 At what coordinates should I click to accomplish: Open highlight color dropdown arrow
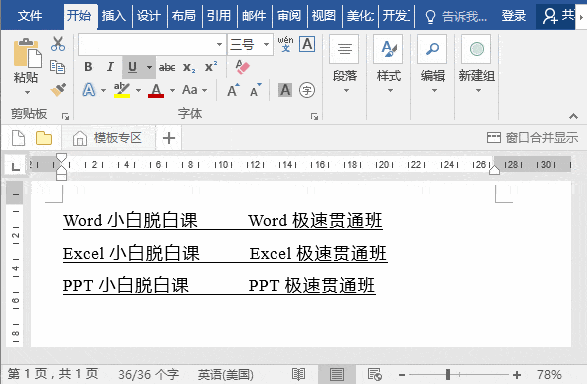[x=139, y=91]
